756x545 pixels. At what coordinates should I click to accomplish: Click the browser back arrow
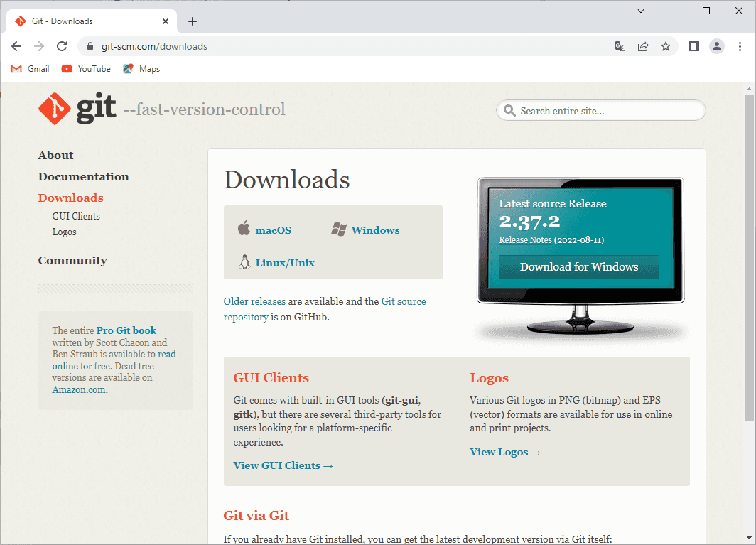(x=16, y=46)
